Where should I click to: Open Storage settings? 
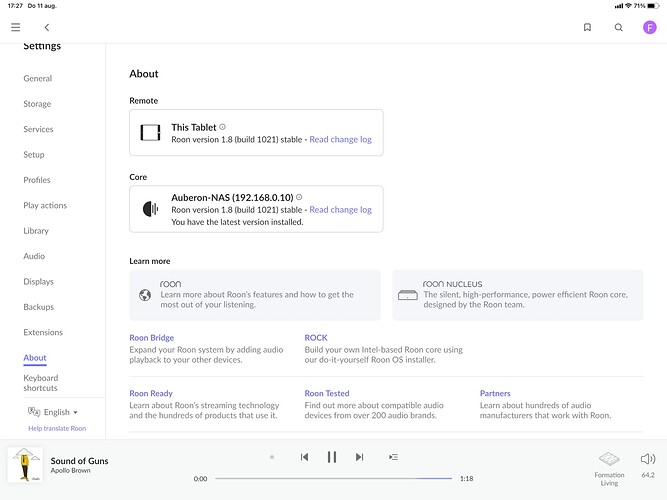(37, 104)
